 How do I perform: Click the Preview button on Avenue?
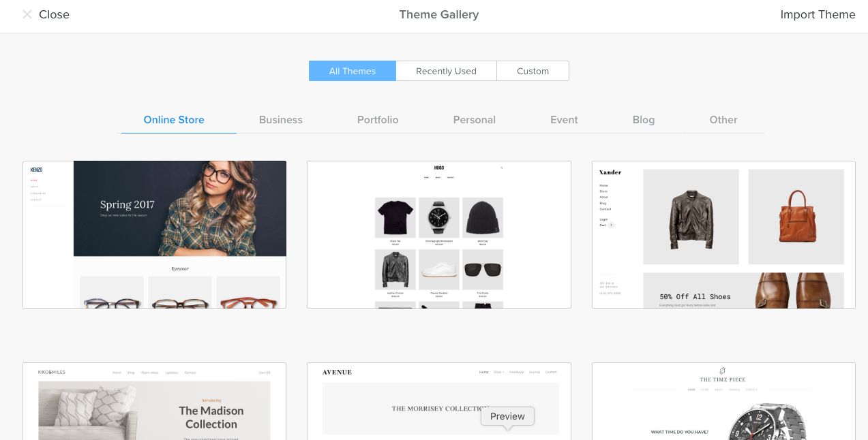[507, 416]
